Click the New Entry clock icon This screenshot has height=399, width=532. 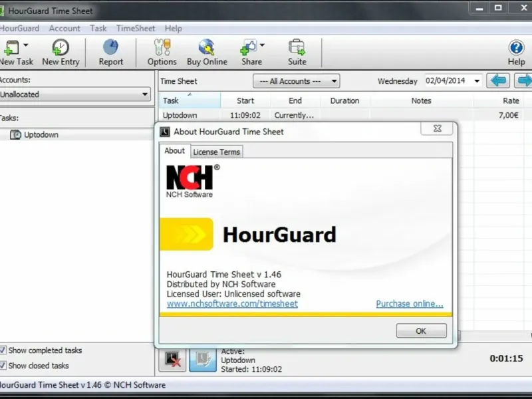click(61, 47)
